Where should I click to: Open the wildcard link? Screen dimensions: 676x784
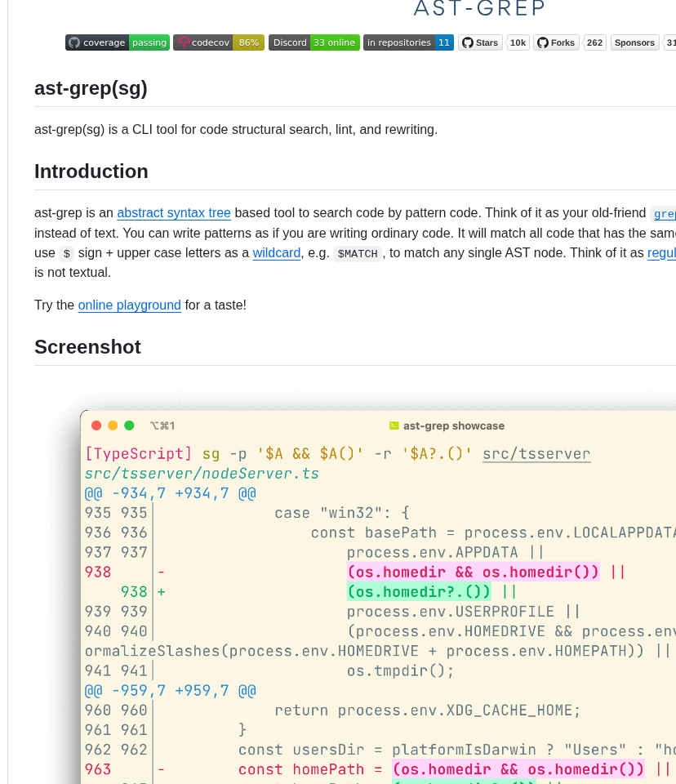click(277, 253)
